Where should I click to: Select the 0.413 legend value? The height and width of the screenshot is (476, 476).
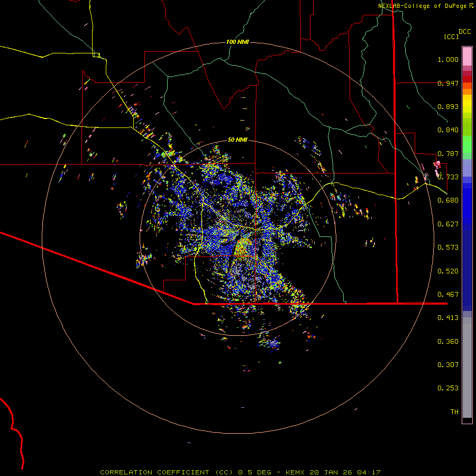(448, 318)
